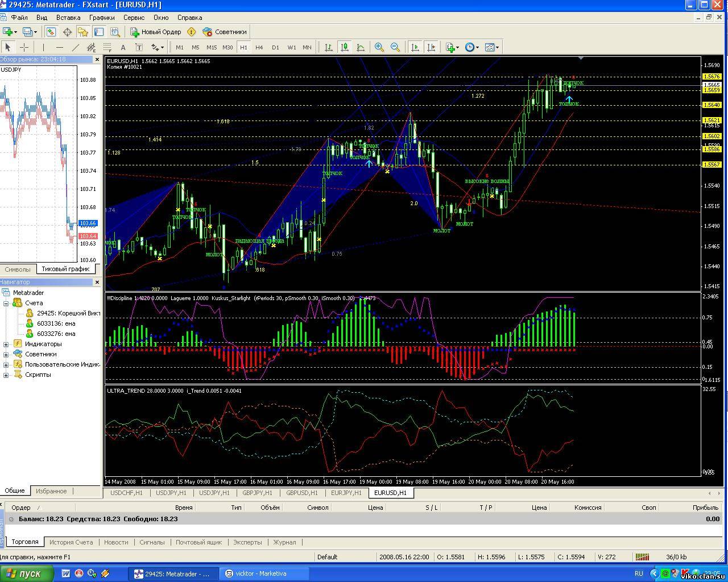This screenshot has height=582, width=728.
Task: Select the Fibonacci retracement tool
Action: pyautogui.click(x=107, y=47)
